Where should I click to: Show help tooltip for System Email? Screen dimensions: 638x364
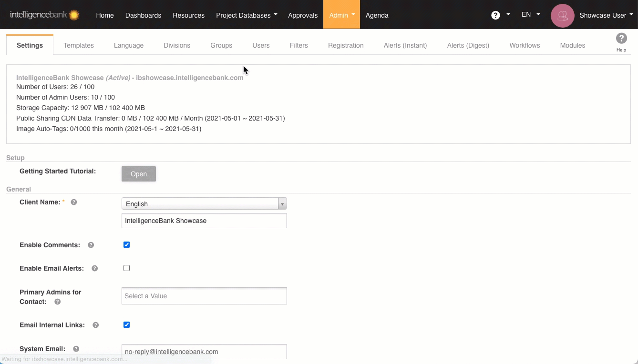pos(76,349)
